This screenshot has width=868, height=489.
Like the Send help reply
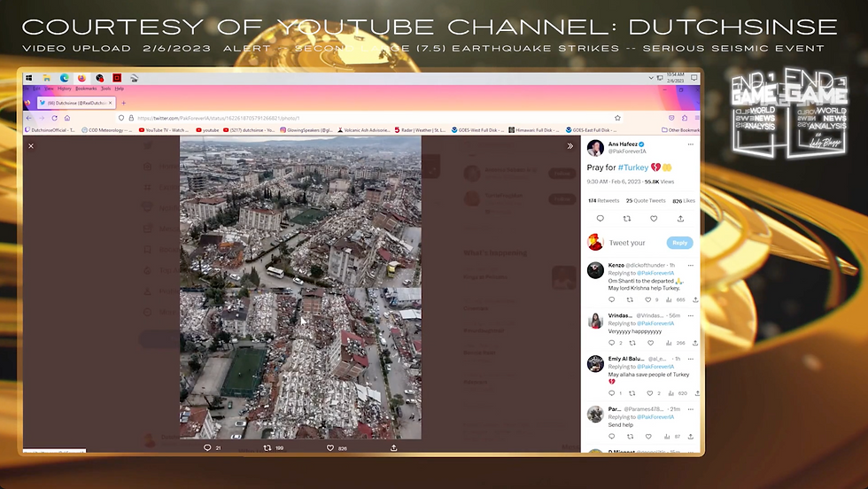[648, 437]
